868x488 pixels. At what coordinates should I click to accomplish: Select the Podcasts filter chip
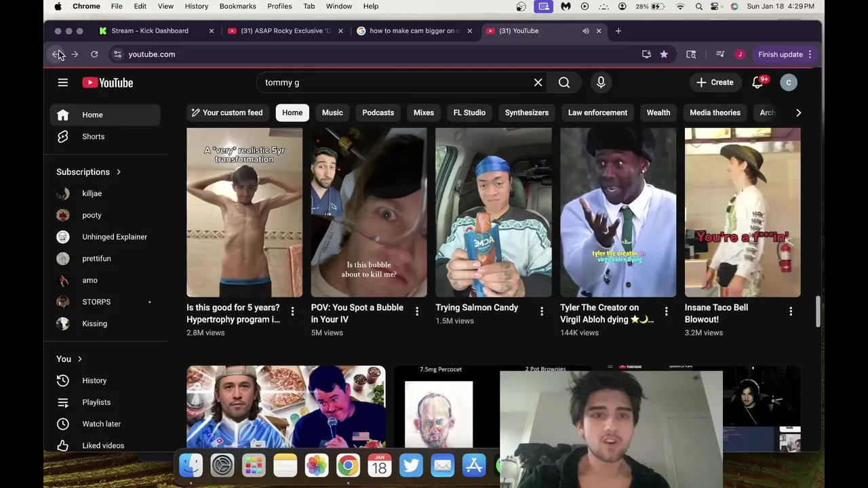coord(378,113)
